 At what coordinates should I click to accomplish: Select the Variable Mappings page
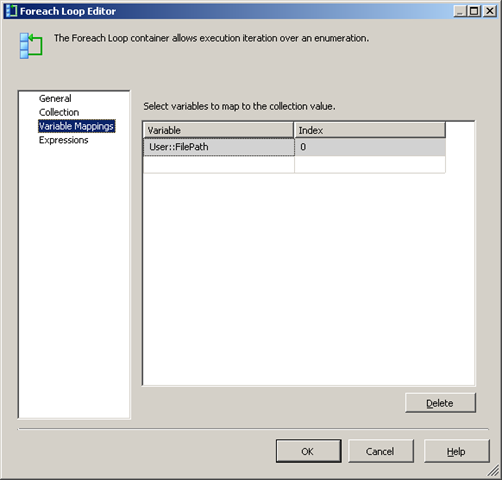77,126
